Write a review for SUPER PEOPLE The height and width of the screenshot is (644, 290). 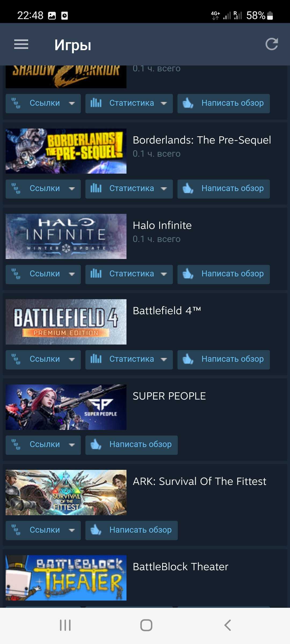pyautogui.click(x=132, y=445)
